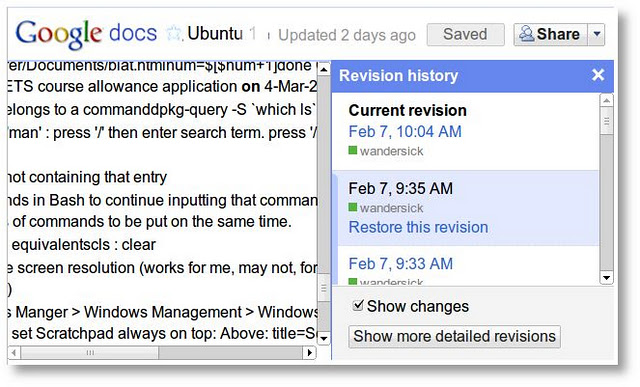This screenshot has width=640, height=387.
Task: Click document vertical scrollbar thumb
Action: click(324, 289)
